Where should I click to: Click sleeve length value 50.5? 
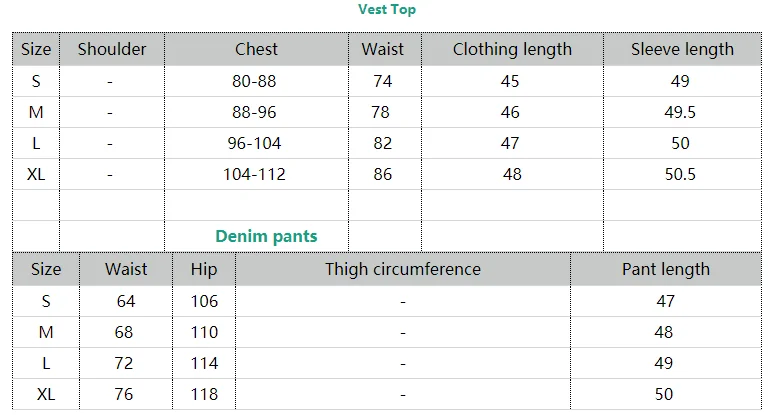click(680, 174)
